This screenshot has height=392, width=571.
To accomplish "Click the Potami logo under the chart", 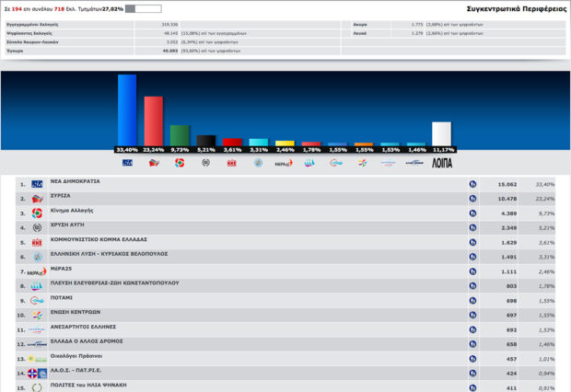I will tap(336, 163).
